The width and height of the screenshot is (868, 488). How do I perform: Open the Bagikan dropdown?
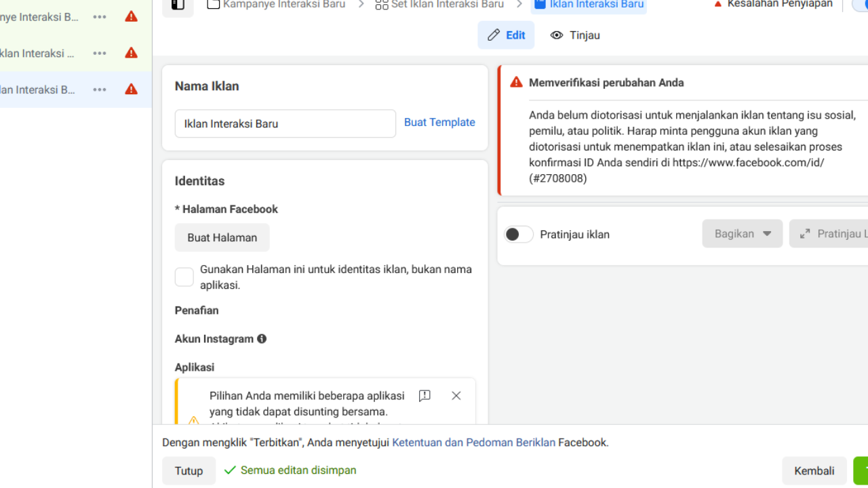(x=743, y=234)
